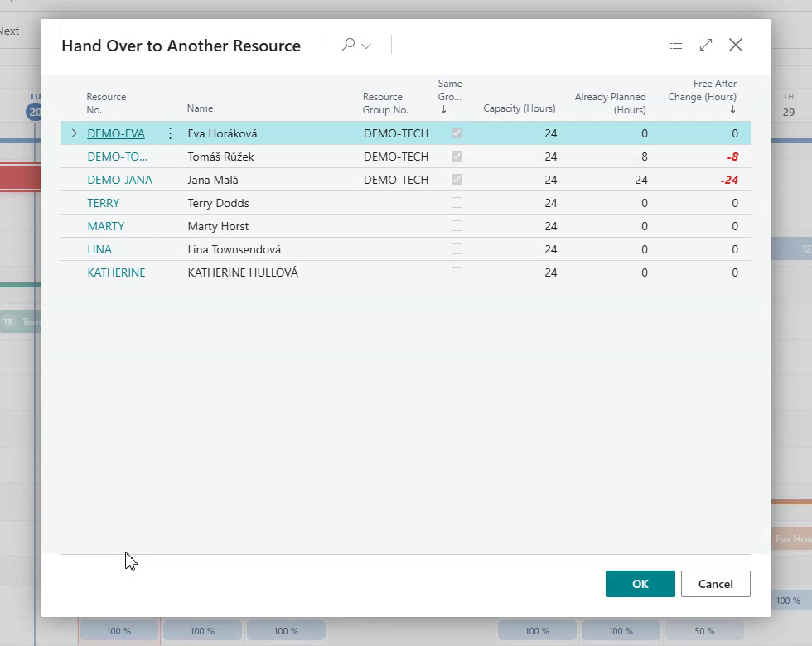Screen dimensions: 812x646
Task: Open the MARTY resource link
Action: (106, 226)
